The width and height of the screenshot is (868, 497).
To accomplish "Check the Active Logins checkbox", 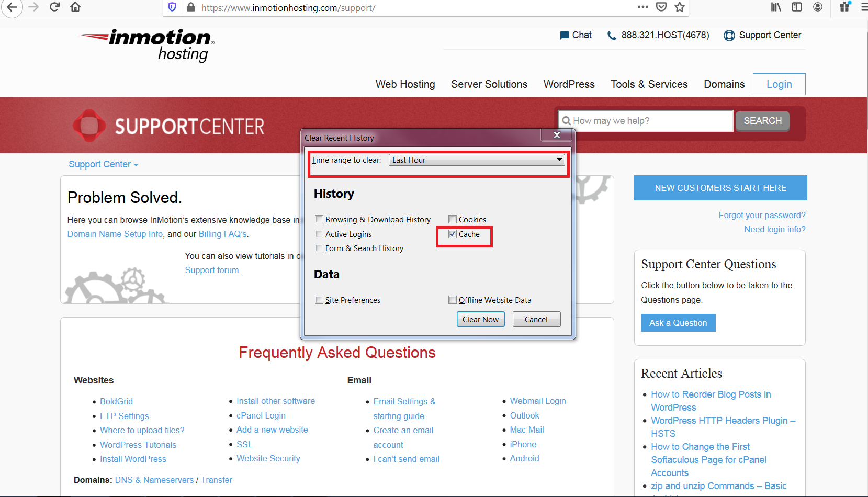I will [x=319, y=234].
